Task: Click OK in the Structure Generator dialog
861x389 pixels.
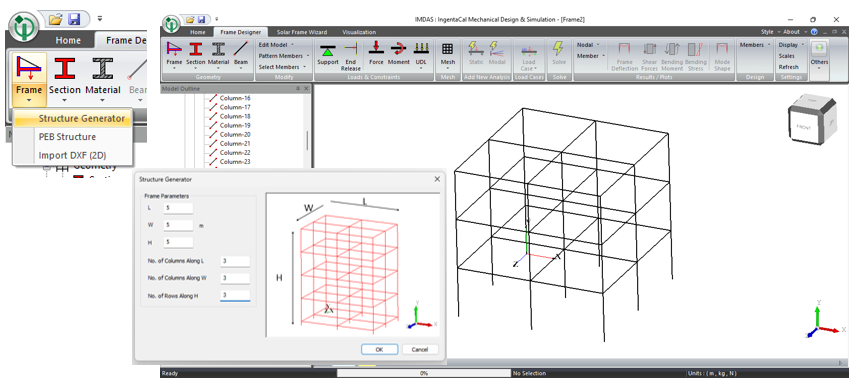Action: click(x=379, y=349)
